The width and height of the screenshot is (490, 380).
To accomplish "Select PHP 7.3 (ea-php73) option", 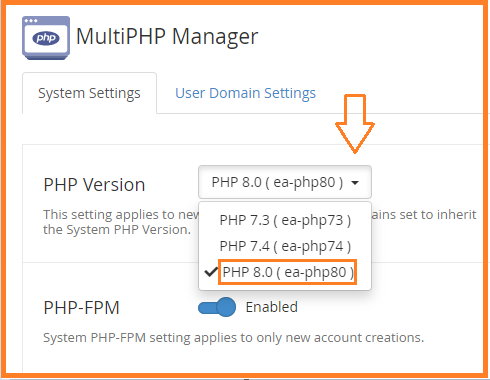I will tap(285, 220).
